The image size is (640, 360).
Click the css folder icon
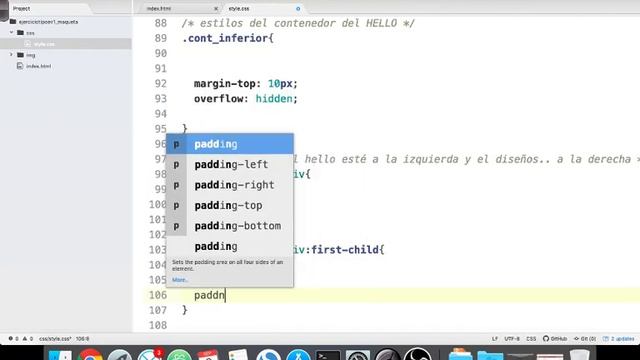point(20,32)
